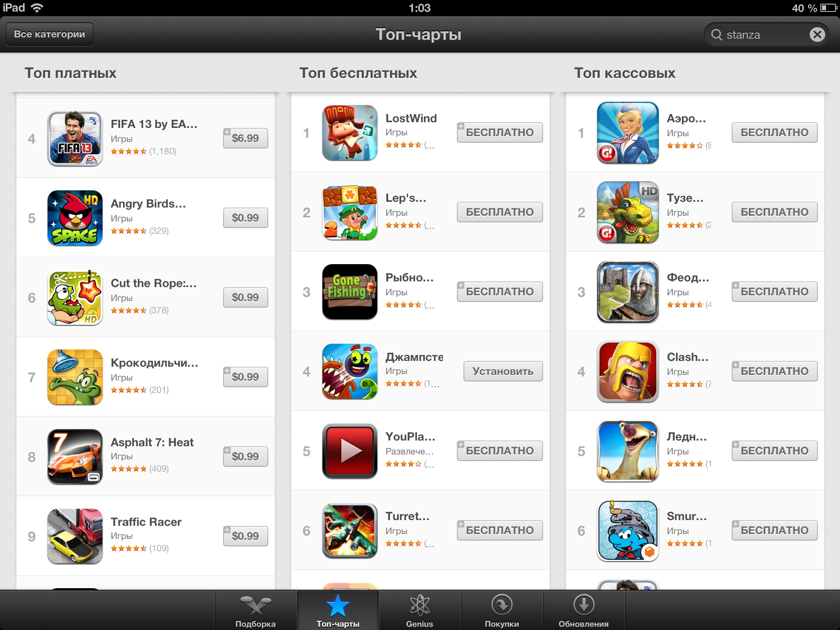The image size is (840, 630).
Task: Focus the stanza search field
Action: point(759,34)
